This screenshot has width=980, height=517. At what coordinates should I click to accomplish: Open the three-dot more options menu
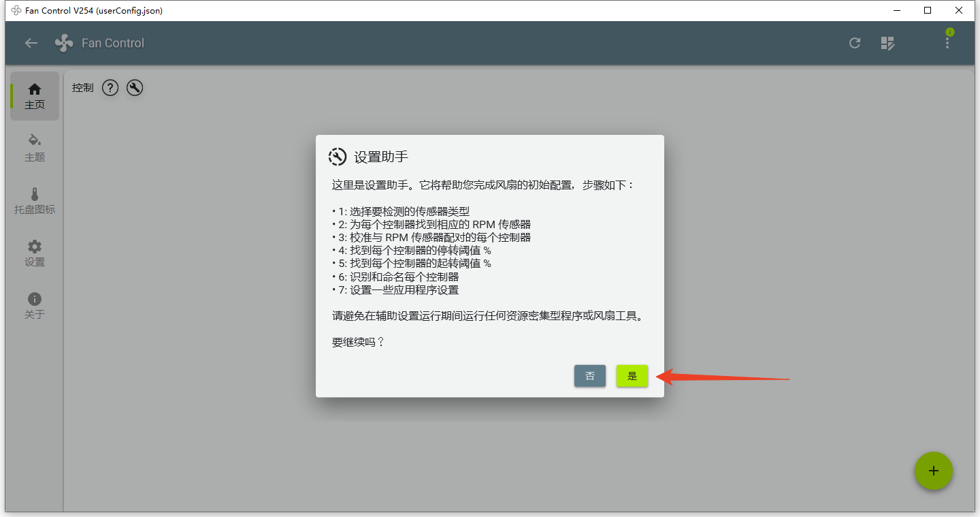[947, 43]
